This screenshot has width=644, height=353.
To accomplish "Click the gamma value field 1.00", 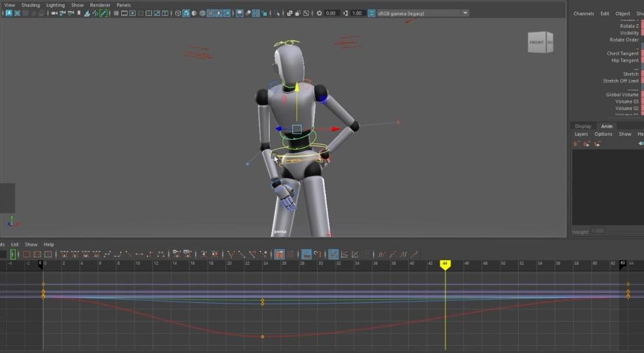I will pos(357,13).
